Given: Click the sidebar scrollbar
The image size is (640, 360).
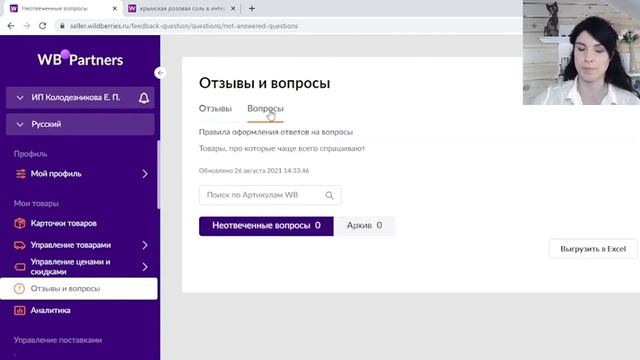Looking at the screenshot, I should coord(158,175).
